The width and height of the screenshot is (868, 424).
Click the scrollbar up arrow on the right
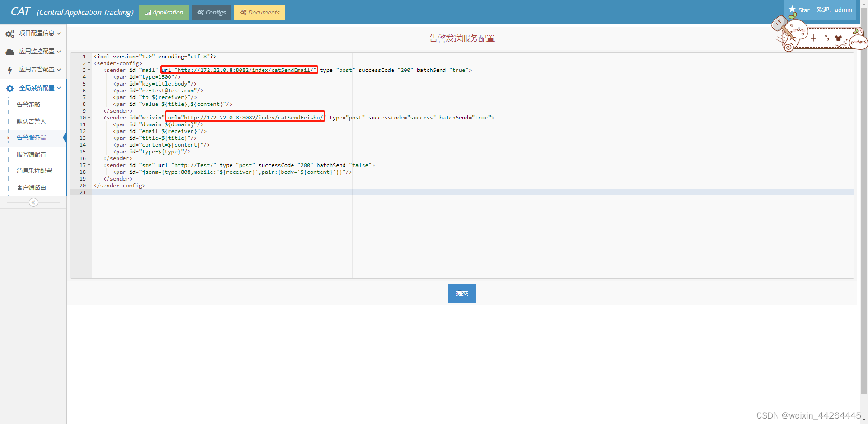864,4
